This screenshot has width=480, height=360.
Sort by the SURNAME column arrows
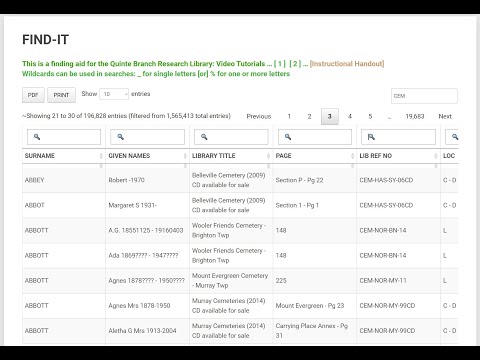101,156
